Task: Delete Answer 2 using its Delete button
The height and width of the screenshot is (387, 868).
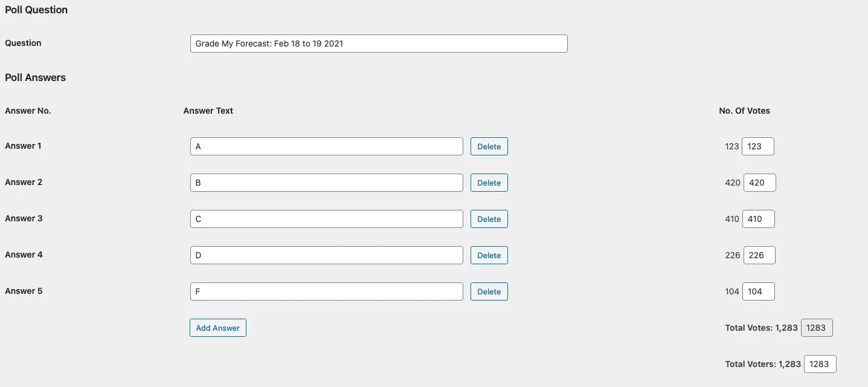Action: click(489, 183)
